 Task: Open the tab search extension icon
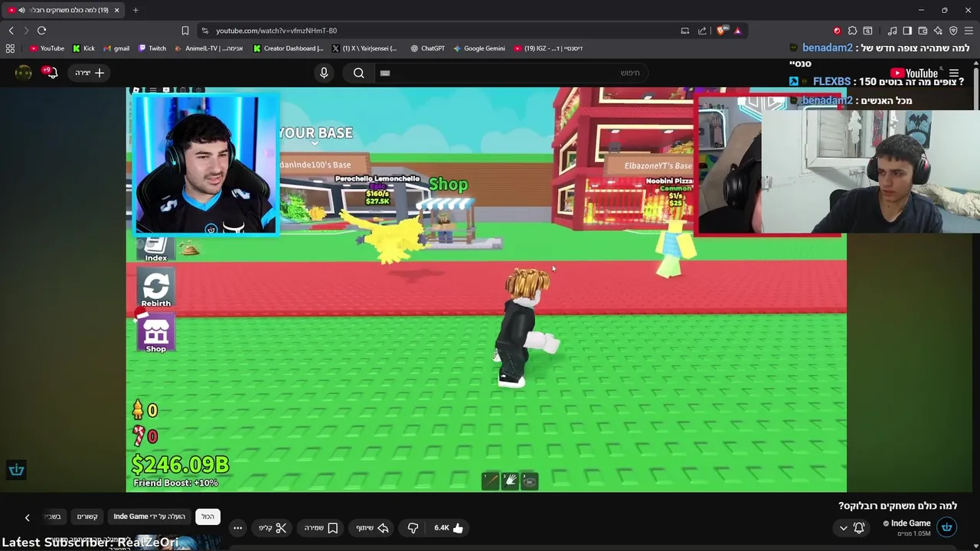[867, 31]
